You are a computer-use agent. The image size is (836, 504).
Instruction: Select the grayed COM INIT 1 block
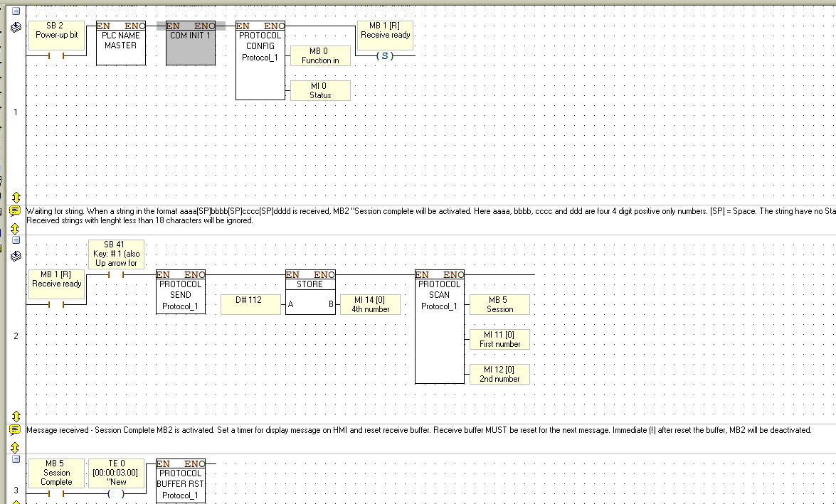(191, 43)
